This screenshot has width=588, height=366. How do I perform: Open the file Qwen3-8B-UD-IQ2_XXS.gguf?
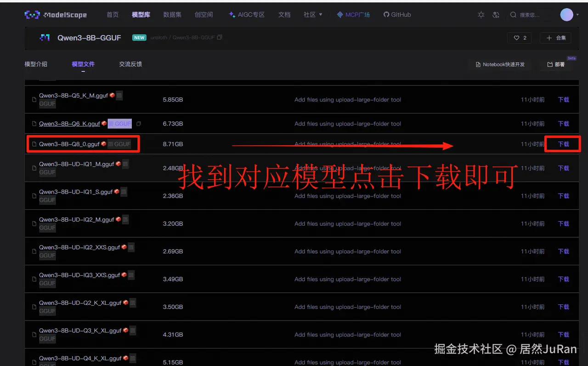tap(79, 247)
